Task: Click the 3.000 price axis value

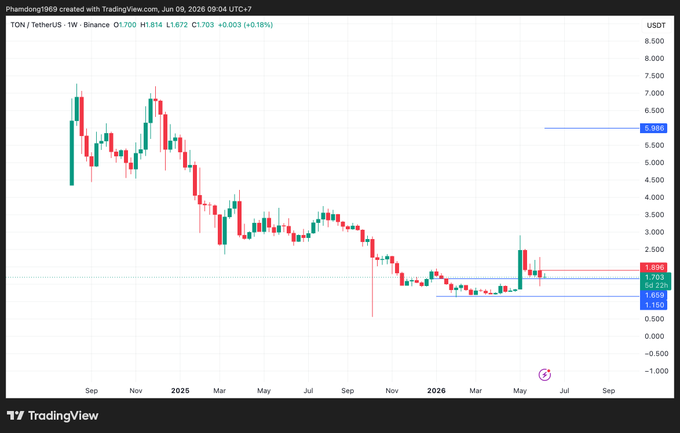Action: click(x=654, y=232)
